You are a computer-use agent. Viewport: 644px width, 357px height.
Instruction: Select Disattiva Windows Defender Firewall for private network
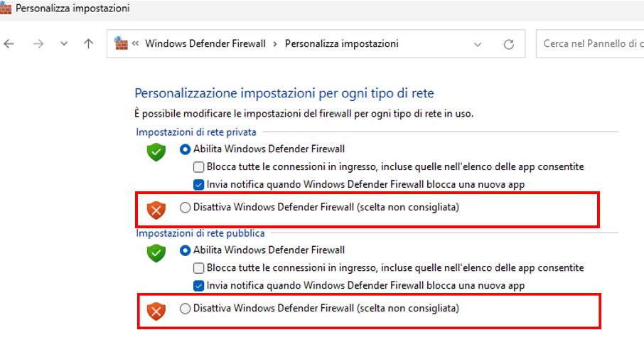[x=186, y=208]
